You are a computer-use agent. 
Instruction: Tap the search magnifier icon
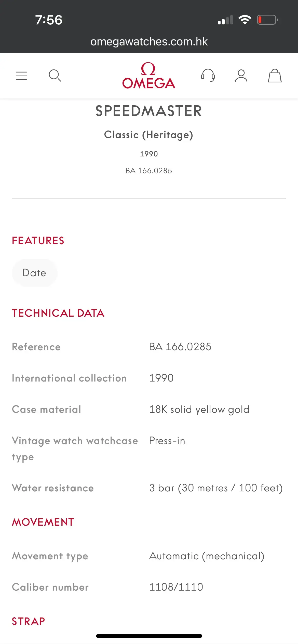point(55,76)
